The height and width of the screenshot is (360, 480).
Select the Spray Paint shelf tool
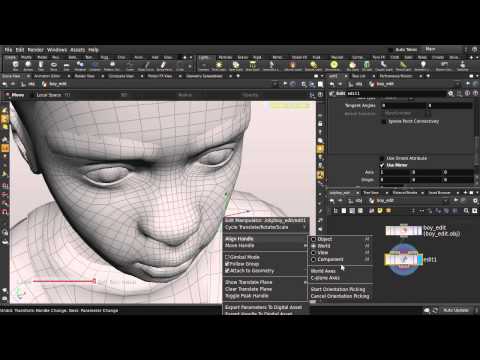coord(164,65)
